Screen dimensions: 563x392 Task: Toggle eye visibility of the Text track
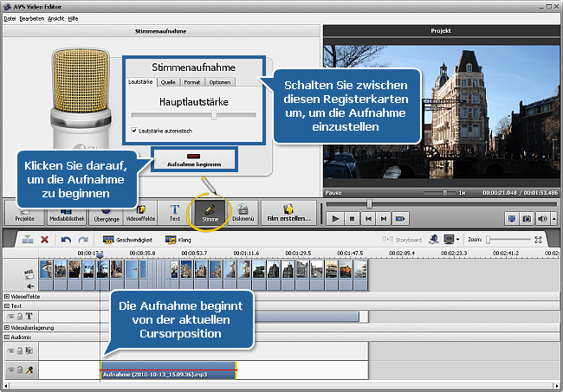pos(13,317)
